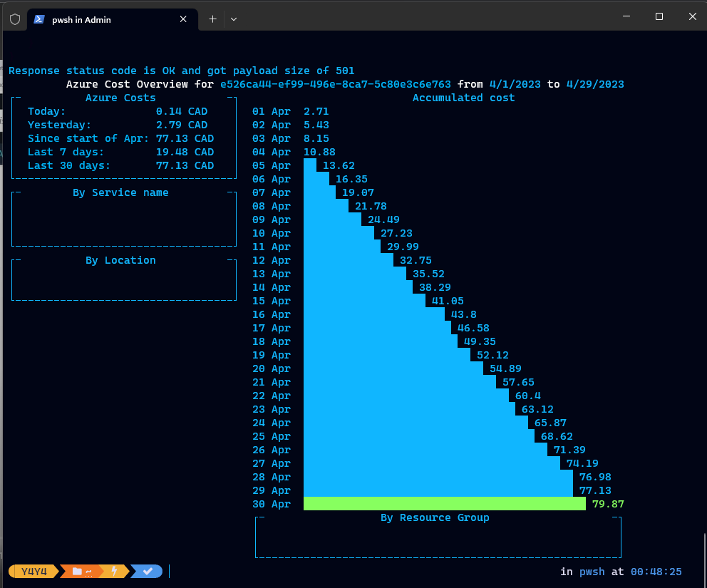Click the 15 Apr row label
707x588 pixels.
(272, 301)
